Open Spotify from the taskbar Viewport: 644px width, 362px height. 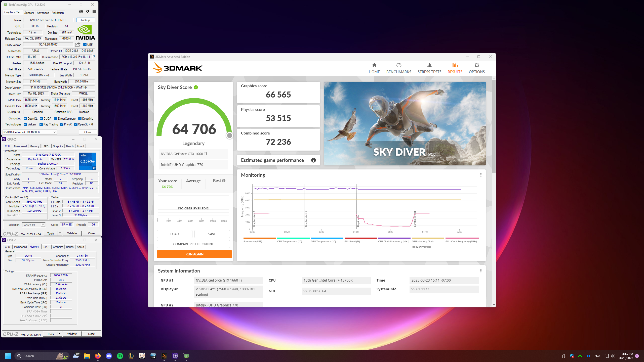[x=120, y=356]
